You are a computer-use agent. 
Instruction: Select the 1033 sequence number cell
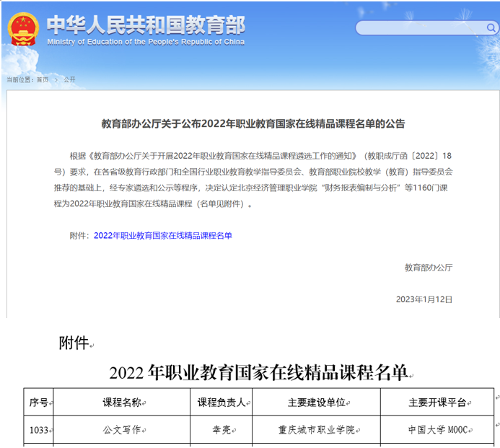(38, 430)
